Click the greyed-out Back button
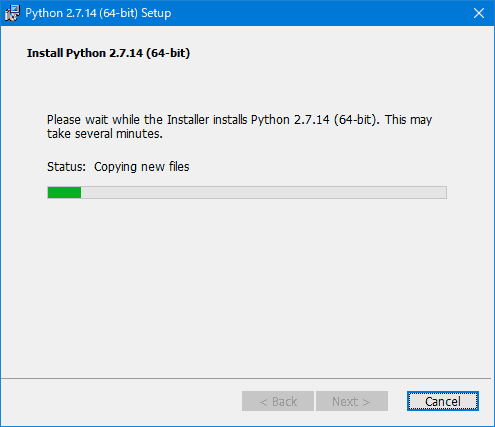The width and height of the screenshot is (495, 427). point(278,401)
